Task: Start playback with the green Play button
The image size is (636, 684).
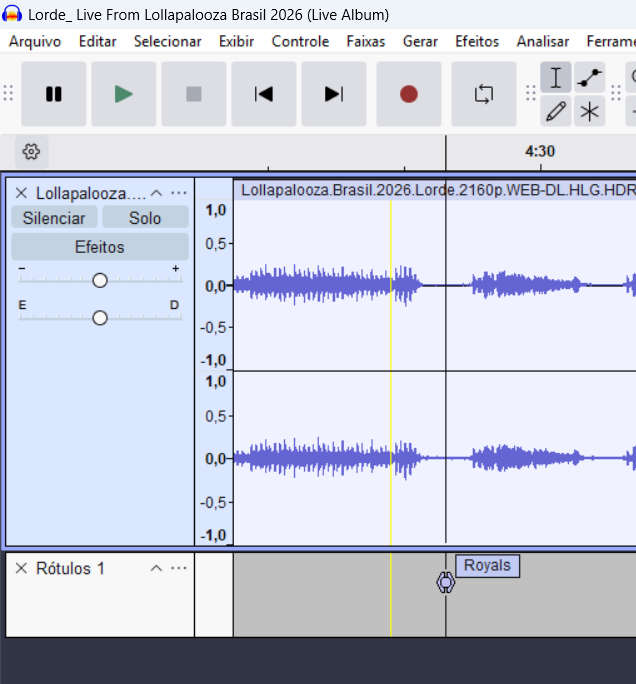Action: (123, 94)
